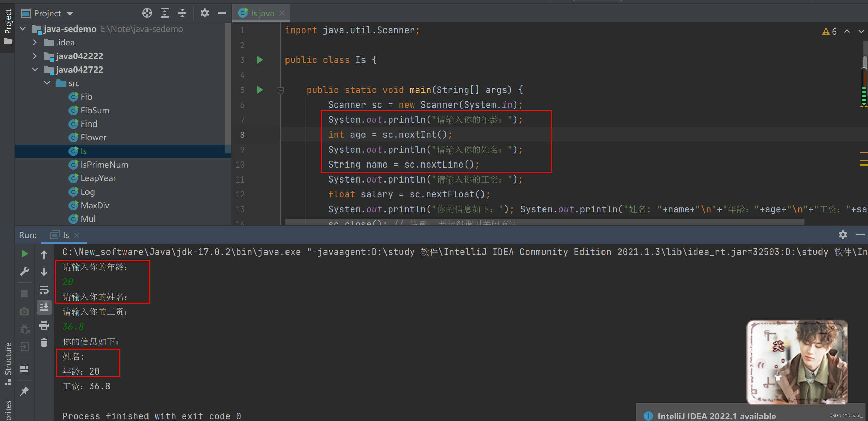Toggle Scroll to End in Run console

click(44, 307)
